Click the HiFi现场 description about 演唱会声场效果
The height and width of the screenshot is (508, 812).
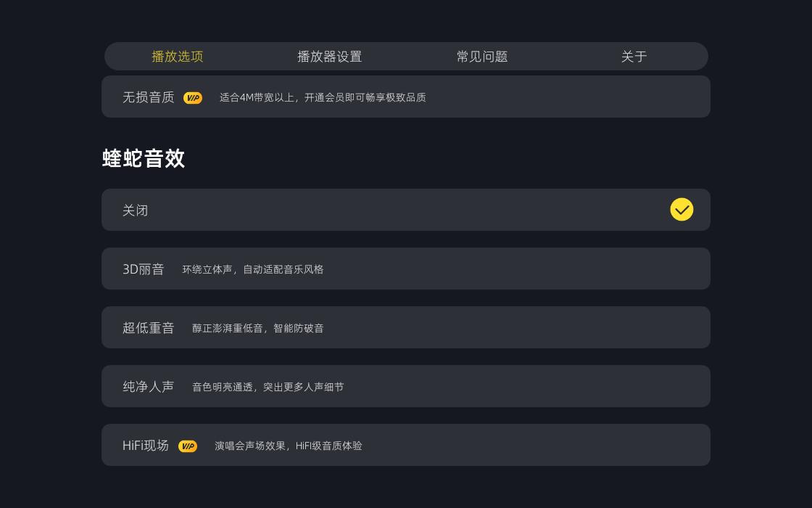pos(288,446)
